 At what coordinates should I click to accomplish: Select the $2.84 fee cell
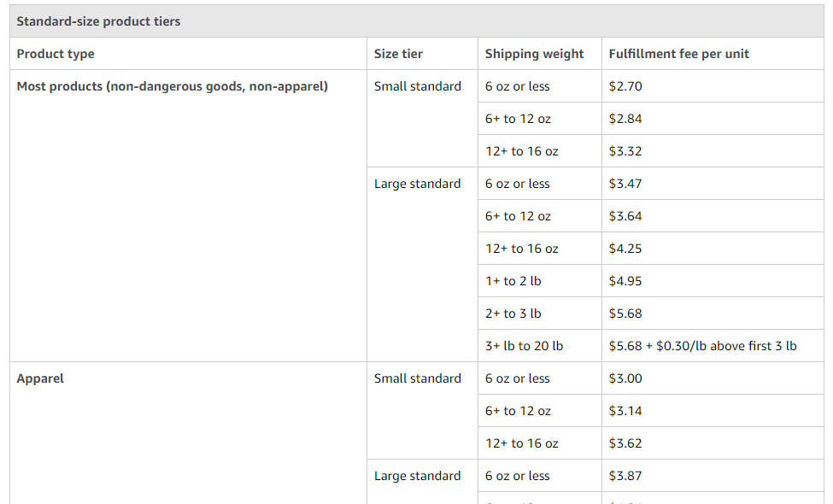pyautogui.click(x=713, y=119)
